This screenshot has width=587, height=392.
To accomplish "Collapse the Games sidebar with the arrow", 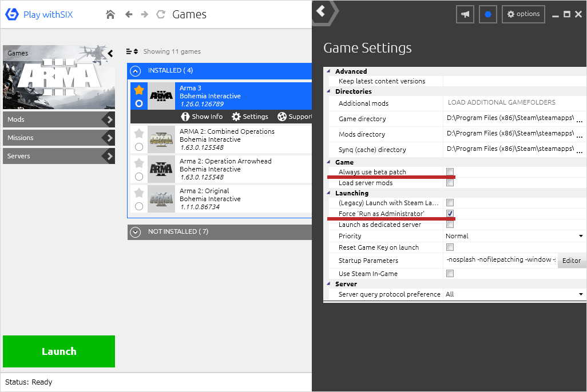I will pos(110,54).
